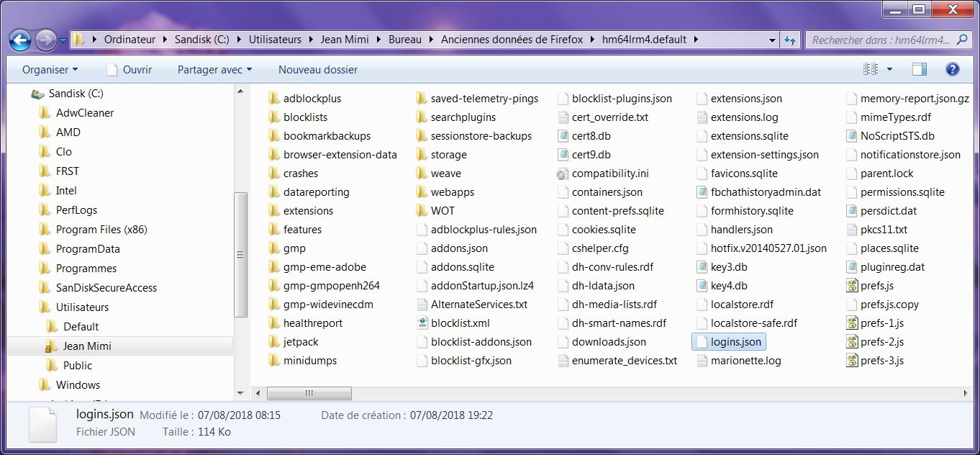Screen dimensions: 980x455
Task: Open the Partager avec menu
Action: coord(214,70)
